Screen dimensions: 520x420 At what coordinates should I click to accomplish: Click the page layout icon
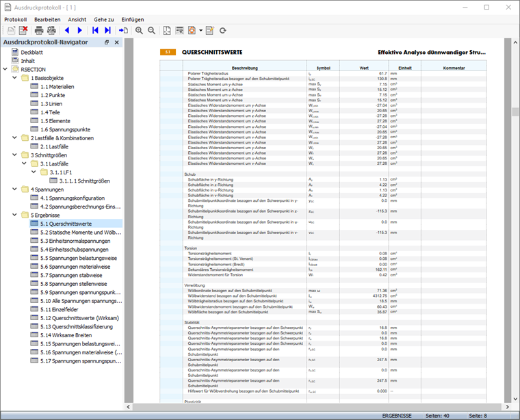coord(167,31)
